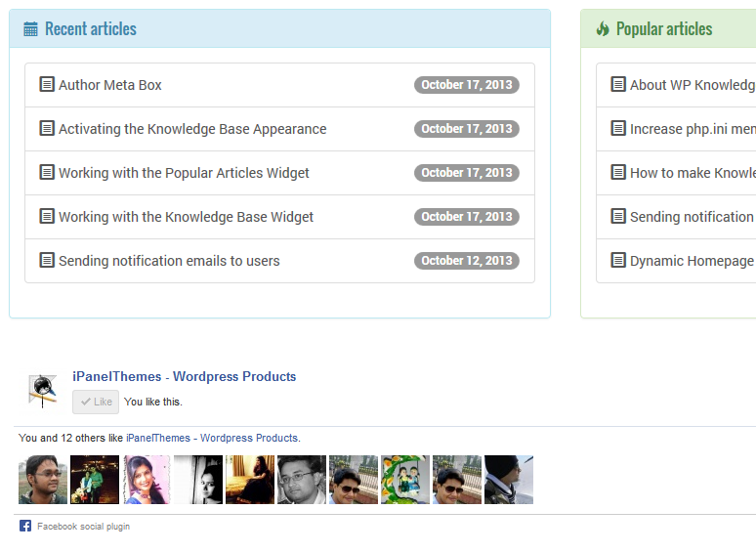The image size is (756, 552).
Task: Open the Author Meta Box article
Action: click(110, 85)
